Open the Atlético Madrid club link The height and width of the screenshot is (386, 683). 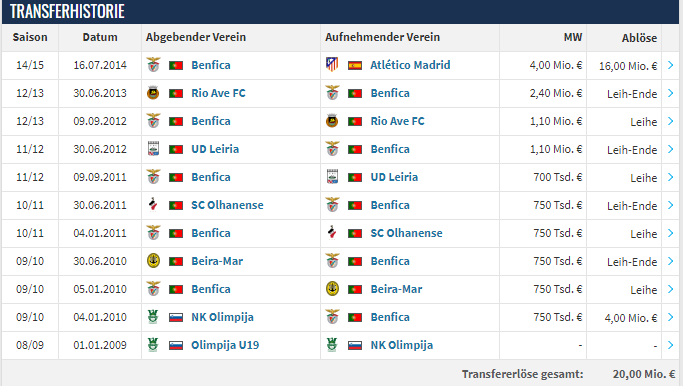[410, 65]
